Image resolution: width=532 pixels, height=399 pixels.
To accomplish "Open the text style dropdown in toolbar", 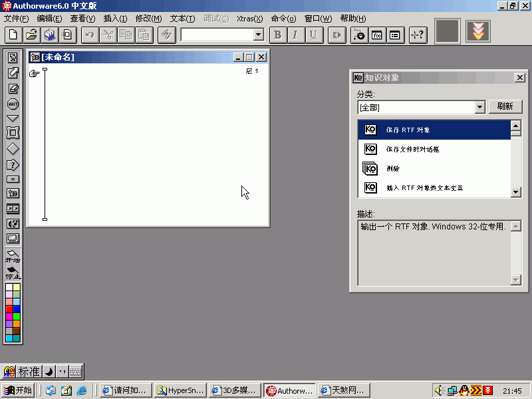I will tap(259, 35).
